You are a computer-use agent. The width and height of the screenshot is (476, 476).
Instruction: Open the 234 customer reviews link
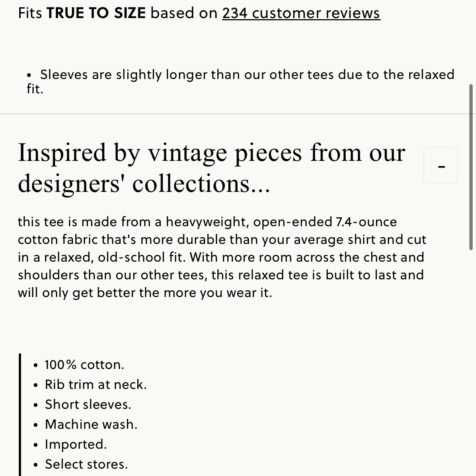tap(301, 13)
